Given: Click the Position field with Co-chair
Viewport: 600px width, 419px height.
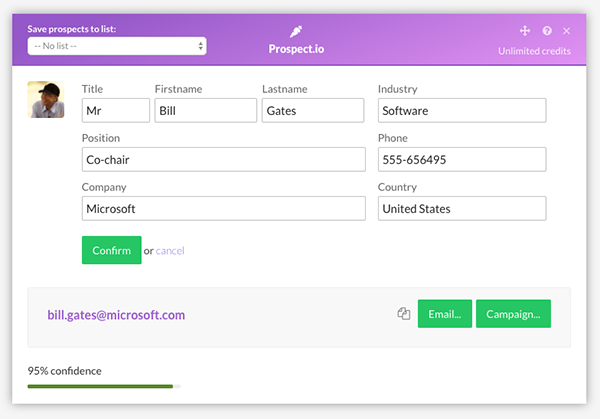Looking at the screenshot, I should (x=223, y=160).
